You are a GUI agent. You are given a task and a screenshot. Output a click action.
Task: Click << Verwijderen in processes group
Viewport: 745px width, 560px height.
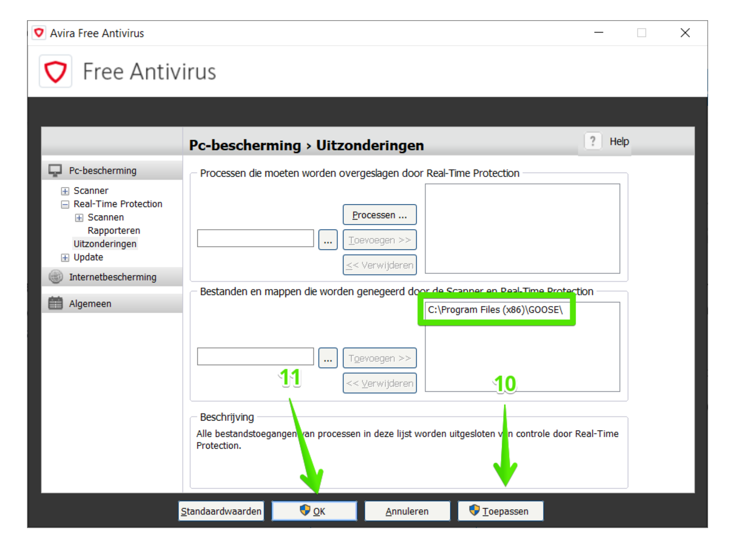pos(379,265)
